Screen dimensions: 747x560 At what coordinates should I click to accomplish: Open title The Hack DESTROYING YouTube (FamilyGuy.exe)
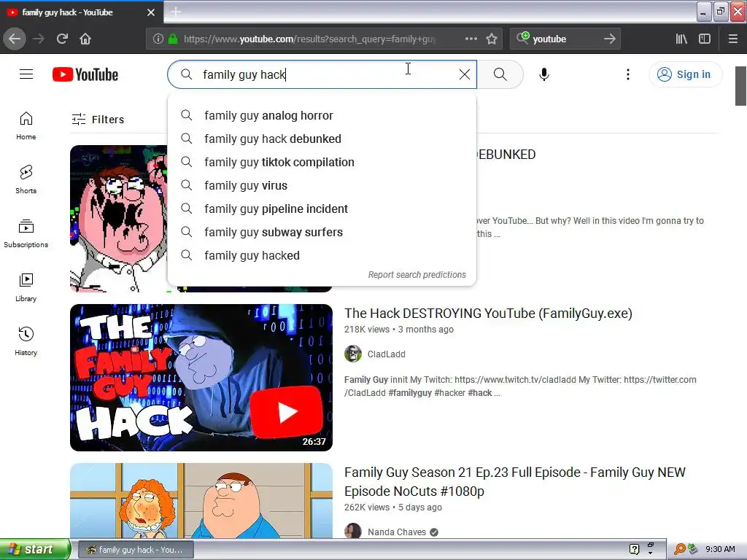click(x=488, y=314)
